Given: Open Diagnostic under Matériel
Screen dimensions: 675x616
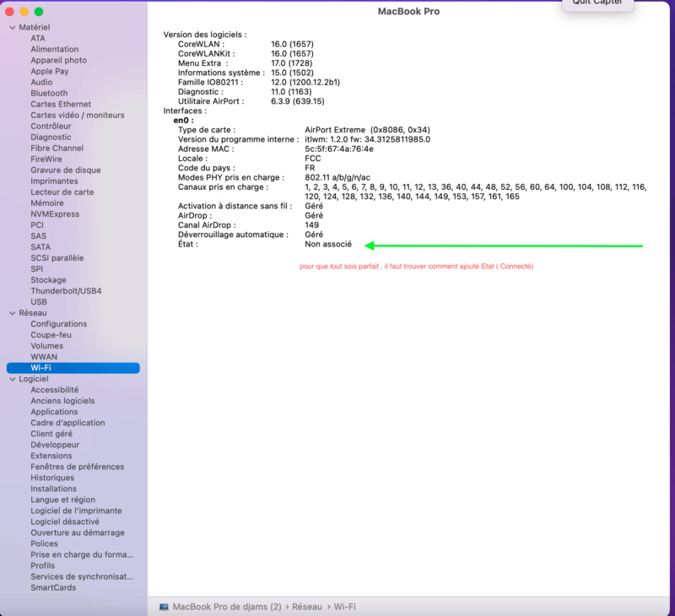Looking at the screenshot, I should point(51,137).
